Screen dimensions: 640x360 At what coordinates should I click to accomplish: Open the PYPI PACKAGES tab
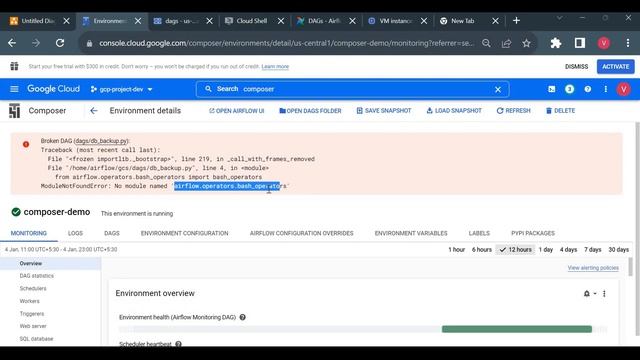533,233
